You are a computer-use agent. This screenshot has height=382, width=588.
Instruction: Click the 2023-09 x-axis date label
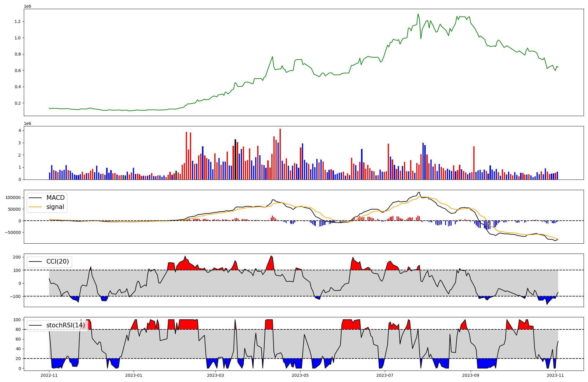click(x=471, y=375)
